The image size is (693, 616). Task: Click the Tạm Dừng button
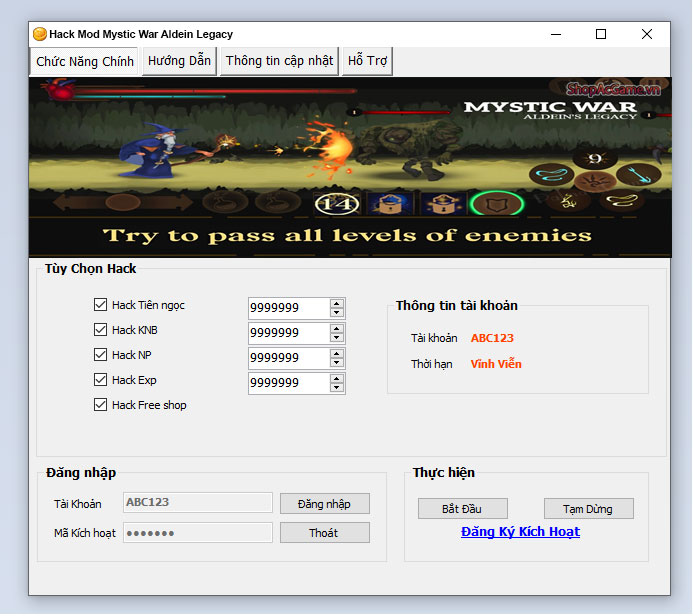point(588,509)
